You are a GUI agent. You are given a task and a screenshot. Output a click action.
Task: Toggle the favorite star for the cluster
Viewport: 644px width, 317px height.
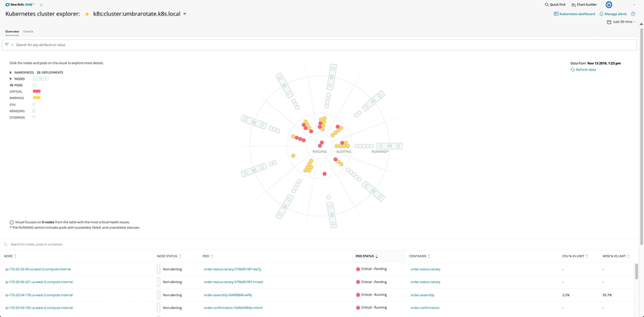click(x=87, y=13)
